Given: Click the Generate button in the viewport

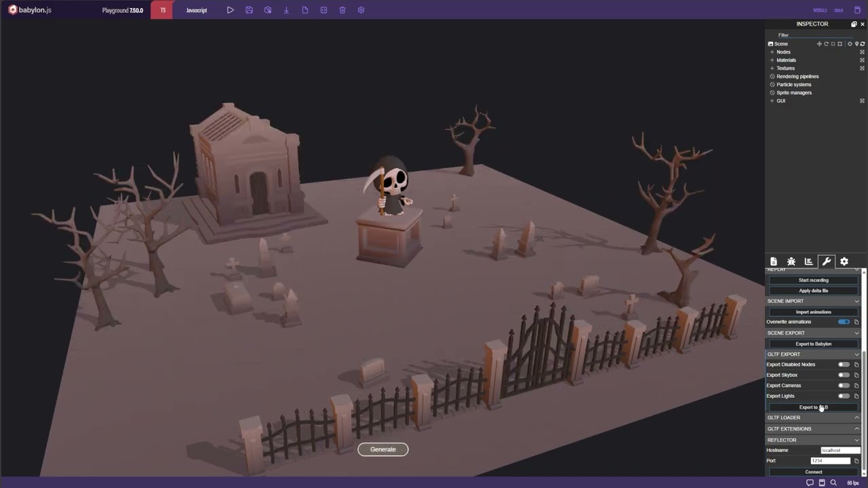Looking at the screenshot, I should tap(383, 449).
